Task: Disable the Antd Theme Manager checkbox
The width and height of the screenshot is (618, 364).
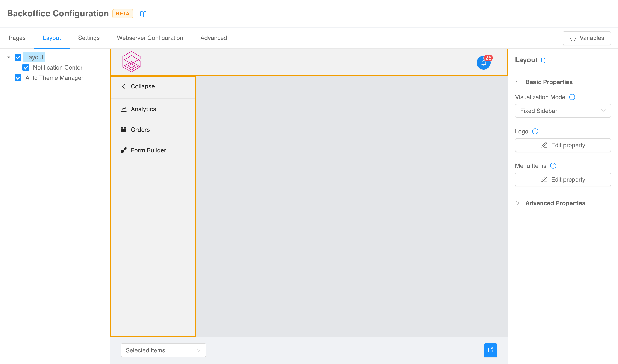Action: (18, 78)
